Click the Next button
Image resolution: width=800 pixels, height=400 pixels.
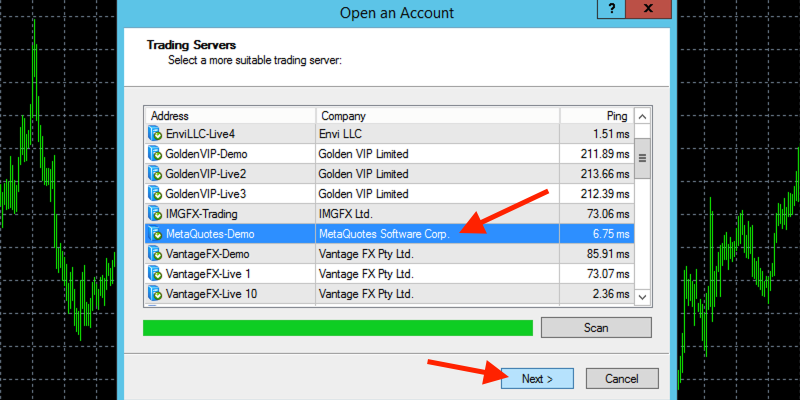point(537,379)
